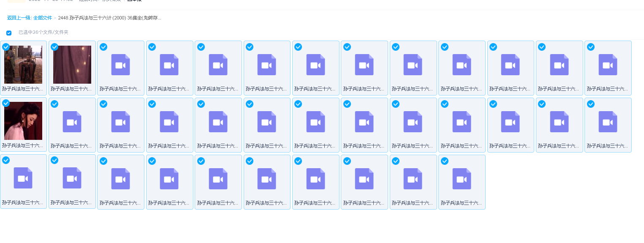
Task: Open the seventh video file icon in first row
Action: pos(315,65)
